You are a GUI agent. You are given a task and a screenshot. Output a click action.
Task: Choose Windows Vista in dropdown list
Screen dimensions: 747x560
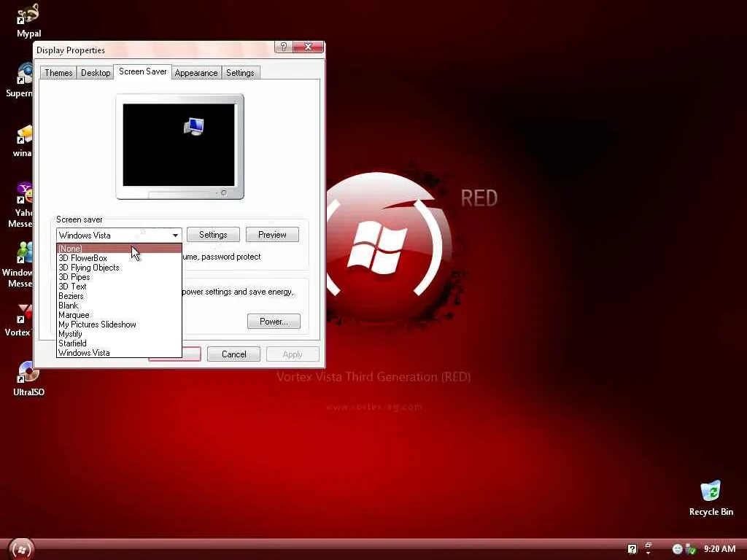[x=119, y=353]
